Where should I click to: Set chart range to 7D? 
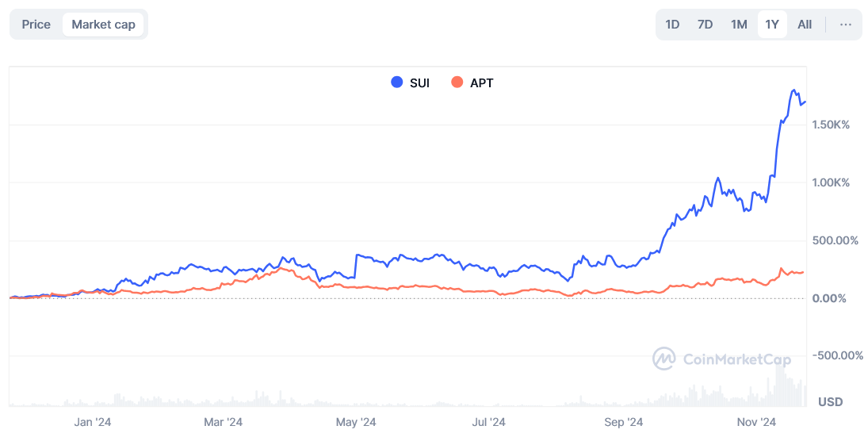click(x=705, y=25)
